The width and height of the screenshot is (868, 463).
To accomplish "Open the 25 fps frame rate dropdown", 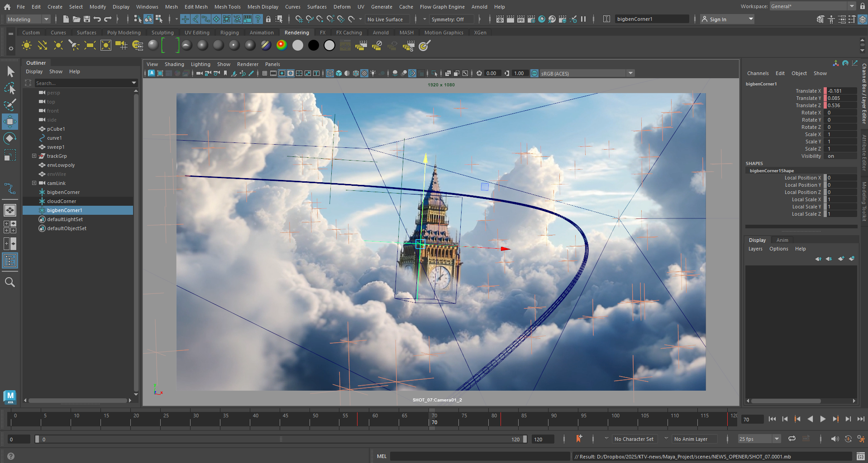I will point(759,439).
